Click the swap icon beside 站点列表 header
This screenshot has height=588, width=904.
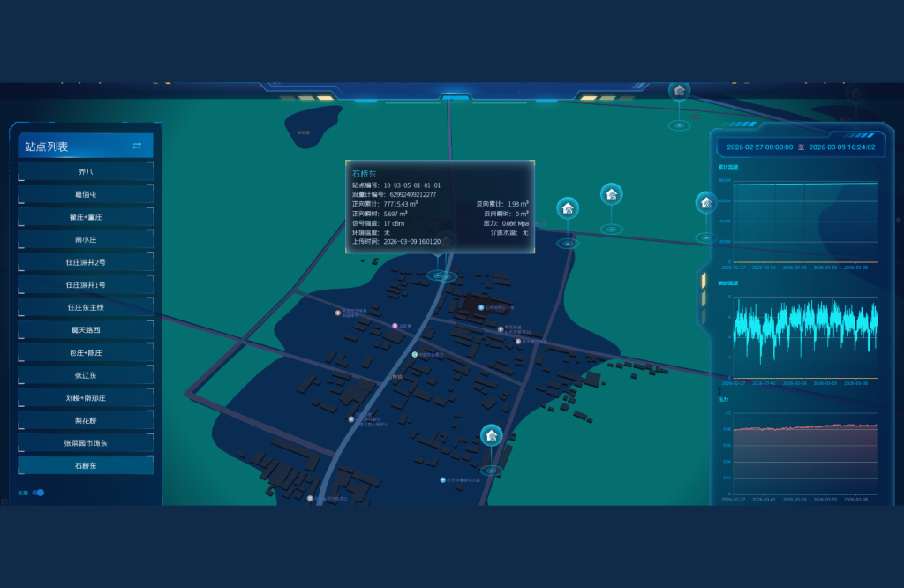click(x=137, y=146)
